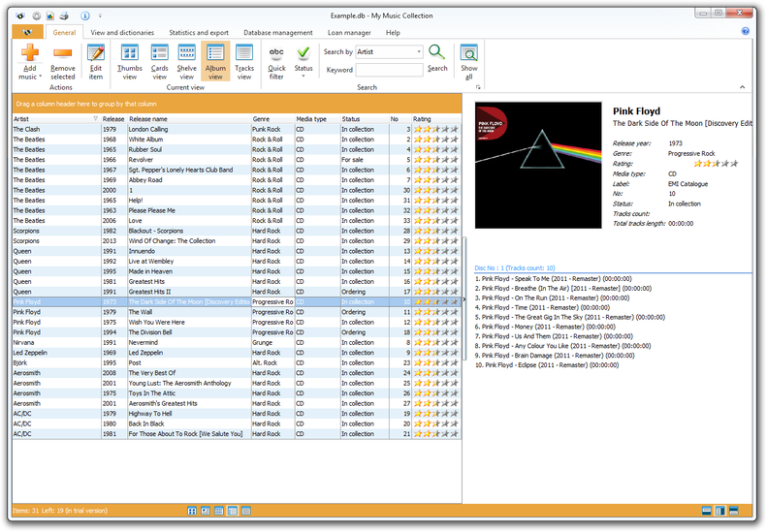Open the Artist column filter dropdown
Image resolution: width=767 pixels, height=532 pixels.
(x=95, y=119)
